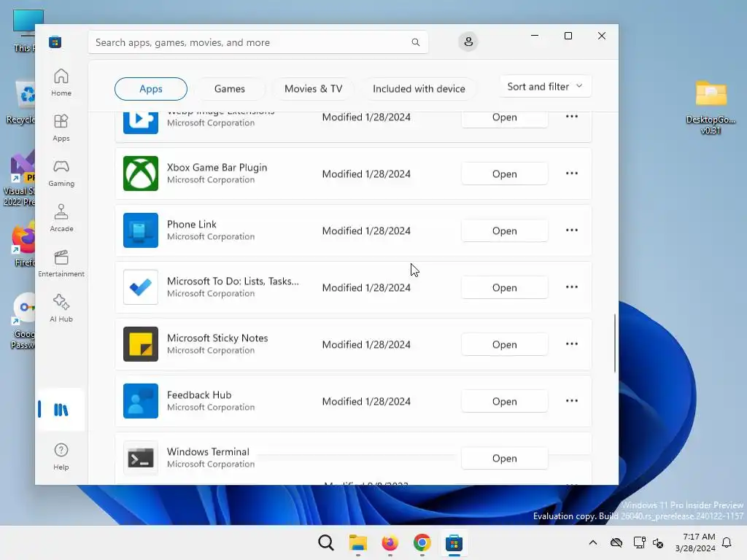Open Arcade in the sidebar
747x560 pixels.
[61, 218]
